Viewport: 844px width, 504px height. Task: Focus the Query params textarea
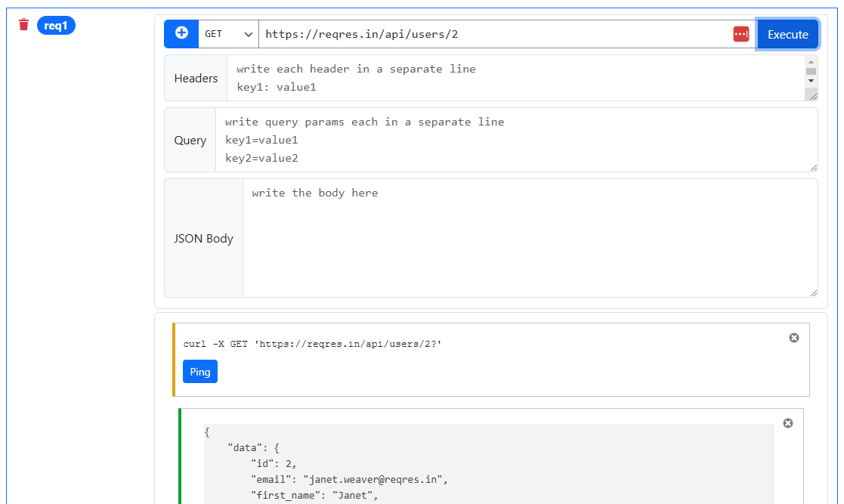click(517, 140)
